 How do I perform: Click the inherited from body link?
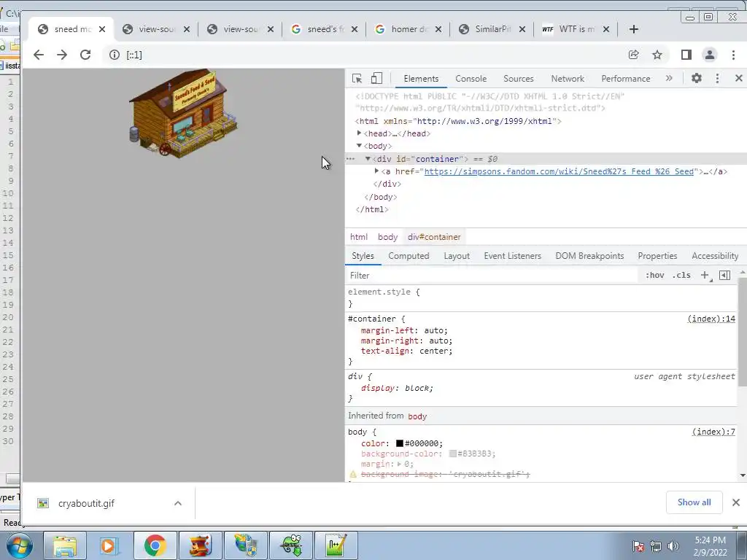coord(417,416)
